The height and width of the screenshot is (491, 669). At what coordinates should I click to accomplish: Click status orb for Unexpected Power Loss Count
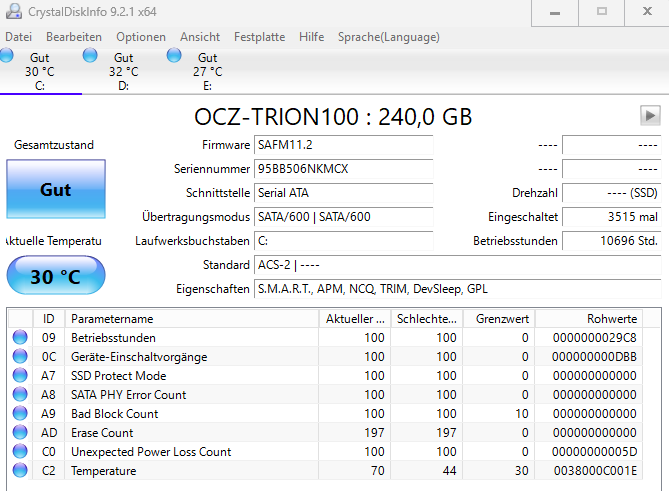tap(20, 451)
